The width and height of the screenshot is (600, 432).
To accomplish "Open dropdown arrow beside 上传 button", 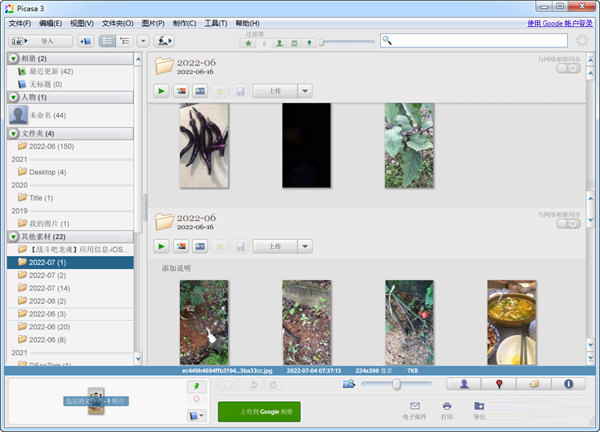I will tap(304, 91).
